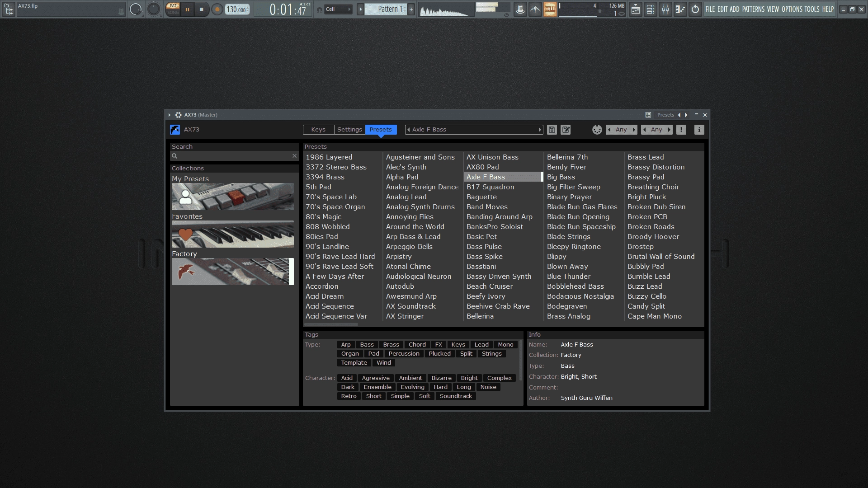868x488 pixels.
Task: Click the exclamation panic button
Action: coord(681,130)
